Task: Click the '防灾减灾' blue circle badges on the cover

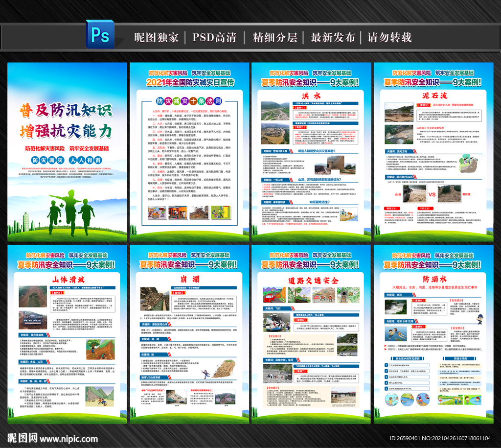Action: point(47,160)
